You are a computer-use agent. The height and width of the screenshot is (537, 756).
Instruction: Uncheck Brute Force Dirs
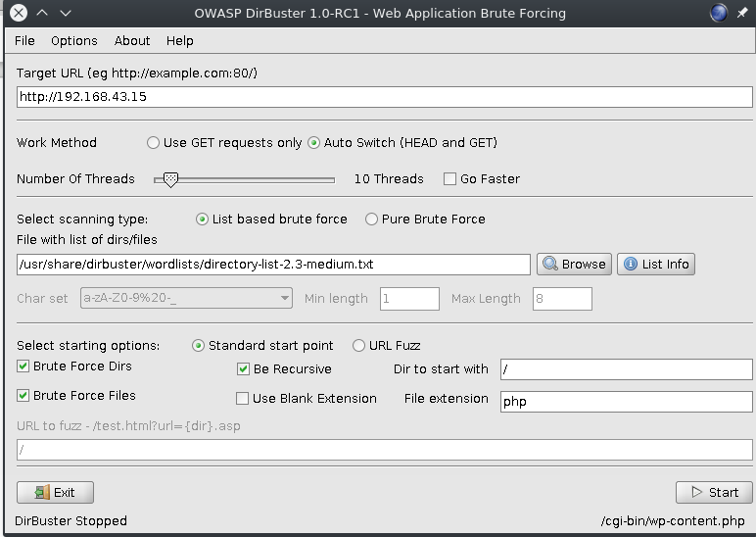tap(23, 366)
